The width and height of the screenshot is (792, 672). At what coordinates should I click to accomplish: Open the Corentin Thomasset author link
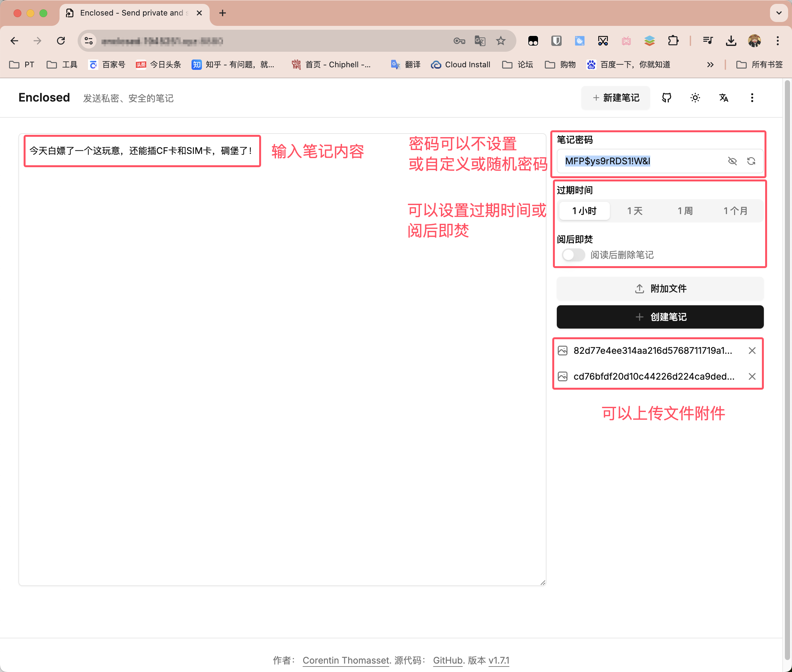[x=346, y=660]
